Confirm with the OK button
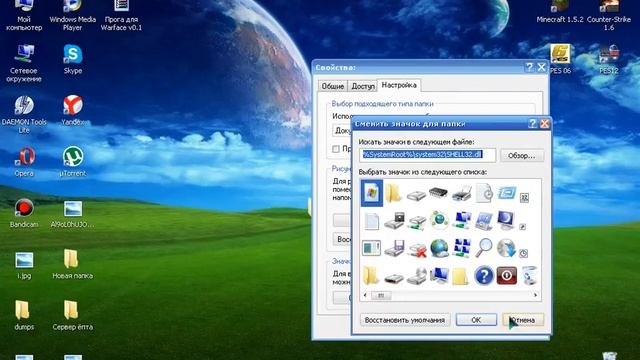This screenshot has width=640, height=360. (476, 320)
